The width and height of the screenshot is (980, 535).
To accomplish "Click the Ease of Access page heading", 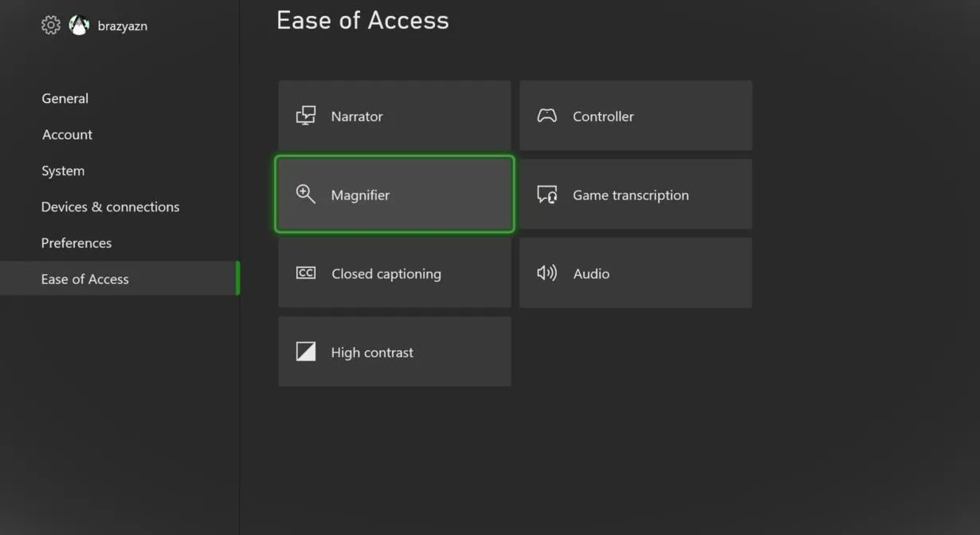I will point(363,21).
